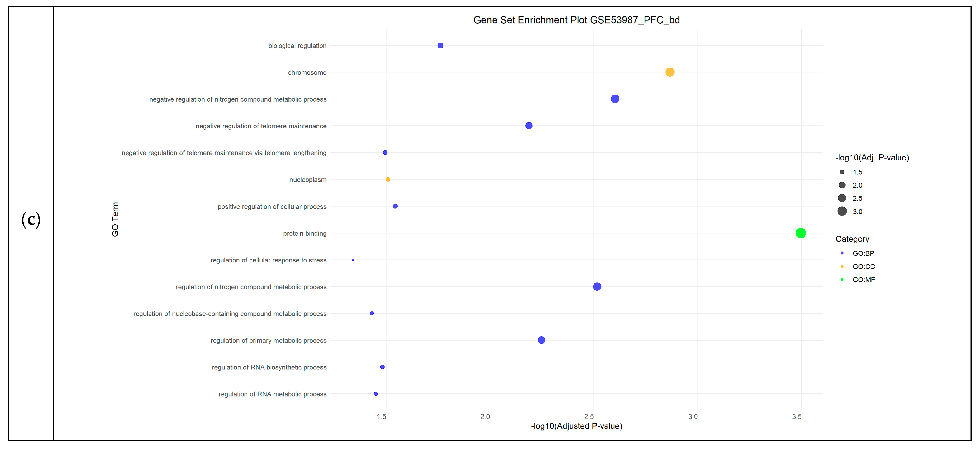Click the 3.5 x-axis tick label
Screen dimensions: 980x449
(x=796, y=417)
